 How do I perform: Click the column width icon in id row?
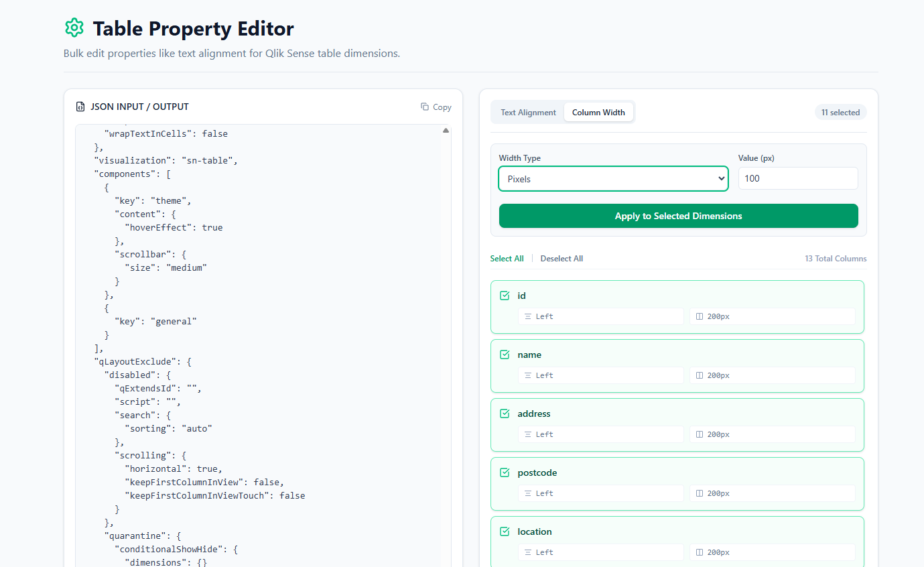pos(700,316)
